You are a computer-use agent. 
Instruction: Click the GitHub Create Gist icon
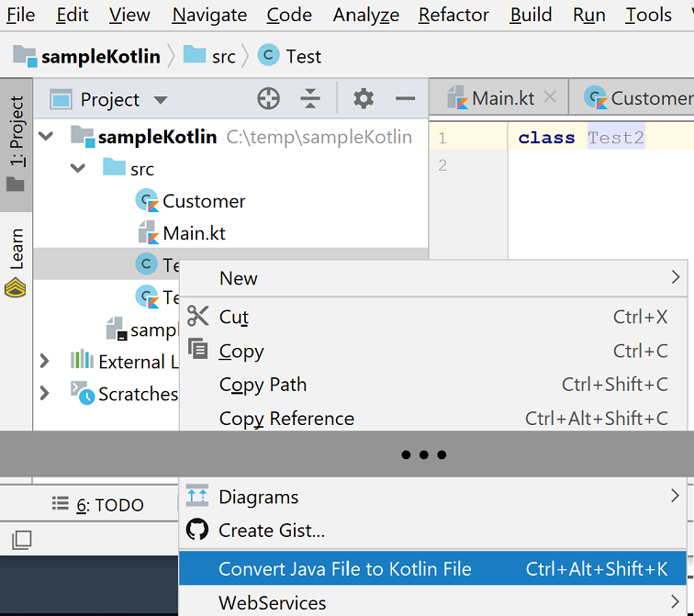pyautogui.click(x=197, y=530)
